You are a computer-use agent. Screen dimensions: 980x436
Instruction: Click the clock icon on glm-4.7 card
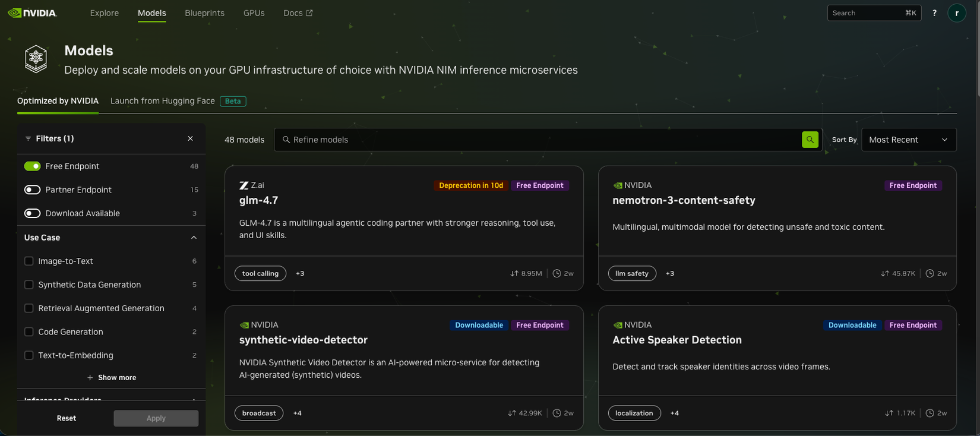point(557,273)
